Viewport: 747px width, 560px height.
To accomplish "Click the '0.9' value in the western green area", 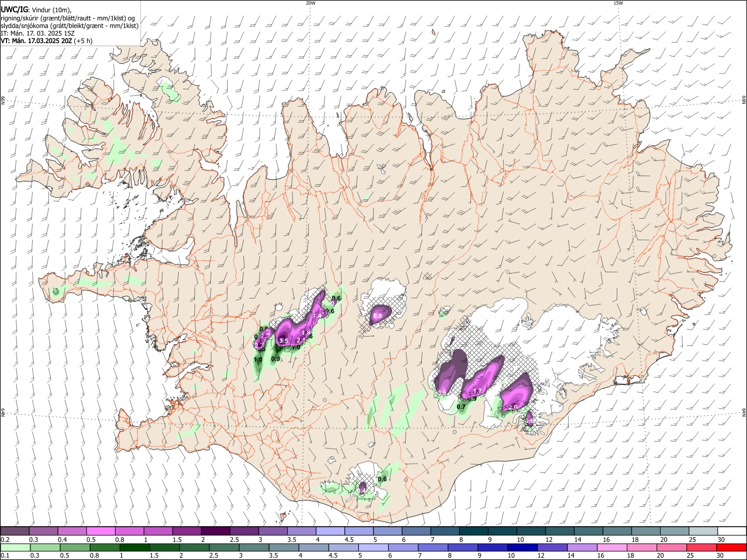I will tap(275, 359).
